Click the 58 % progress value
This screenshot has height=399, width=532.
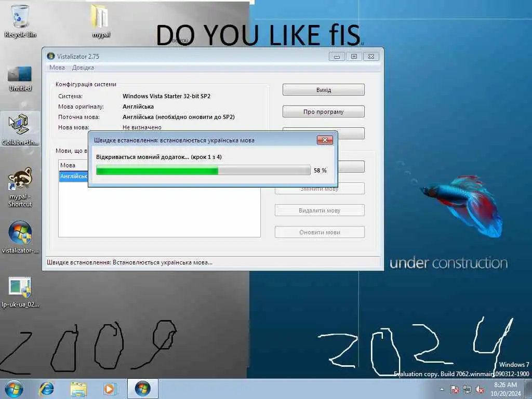[x=320, y=170]
